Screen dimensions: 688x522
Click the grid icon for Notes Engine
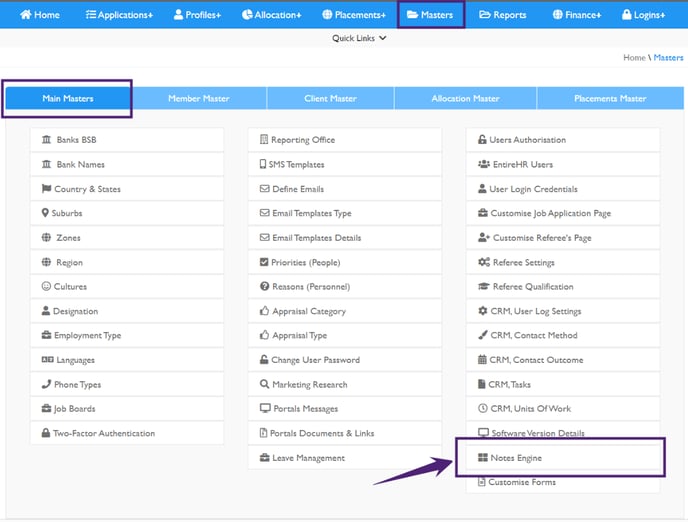pos(483,458)
